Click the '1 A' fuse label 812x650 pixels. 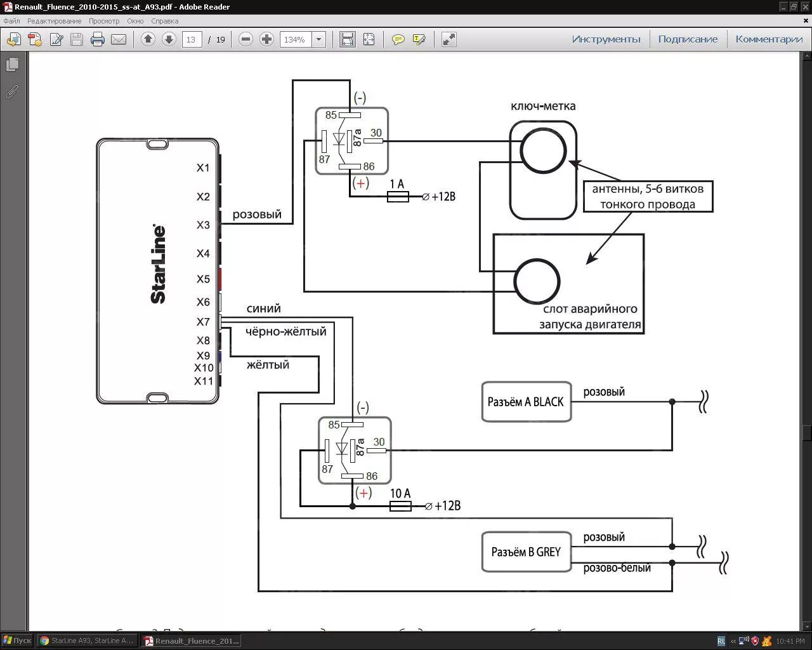click(397, 184)
